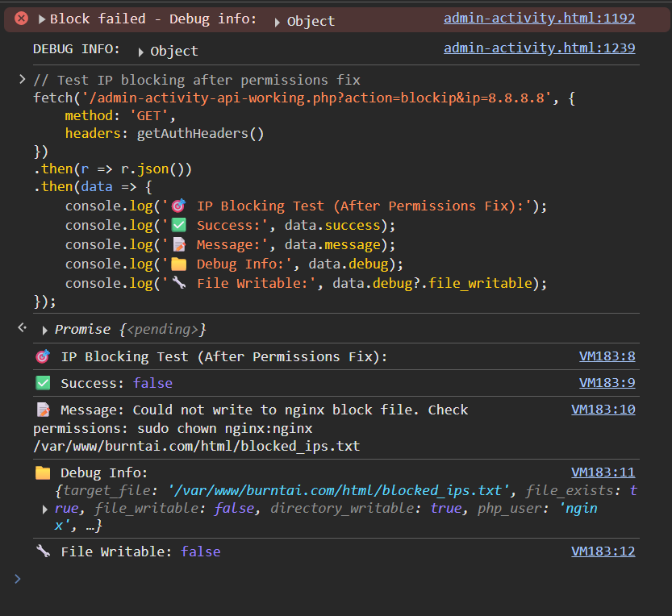The height and width of the screenshot is (616, 672).
Task: Click the code line .then(data => {
Action: [x=93, y=187]
